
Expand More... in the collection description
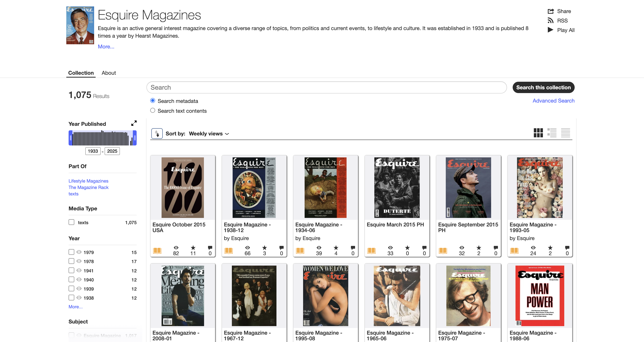(106, 47)
